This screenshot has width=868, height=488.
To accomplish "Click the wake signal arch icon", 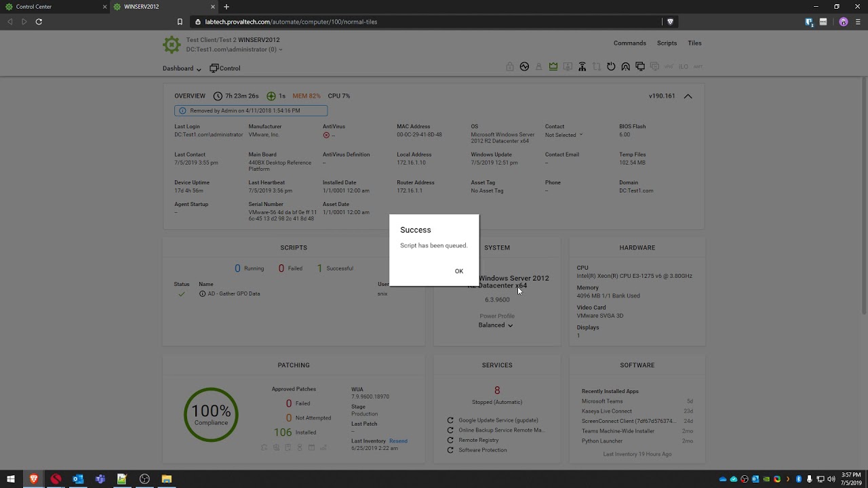I will click(x=625, y=66).
